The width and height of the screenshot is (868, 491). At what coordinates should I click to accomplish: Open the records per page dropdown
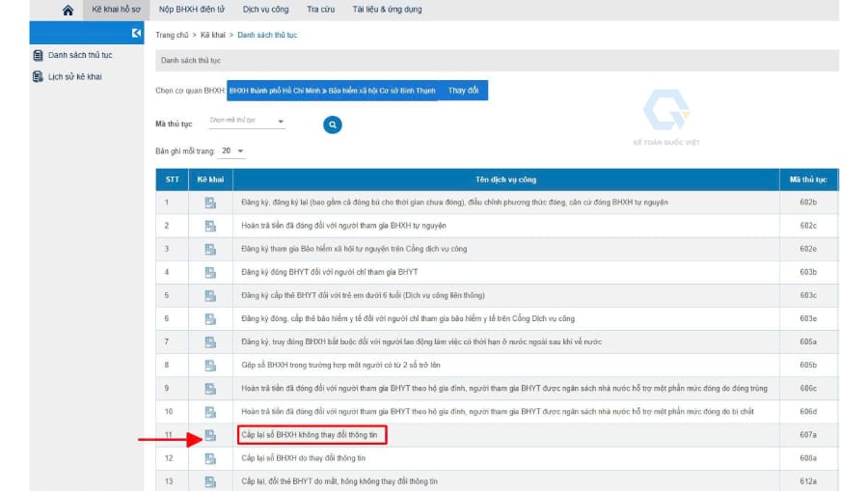(232, 151)
